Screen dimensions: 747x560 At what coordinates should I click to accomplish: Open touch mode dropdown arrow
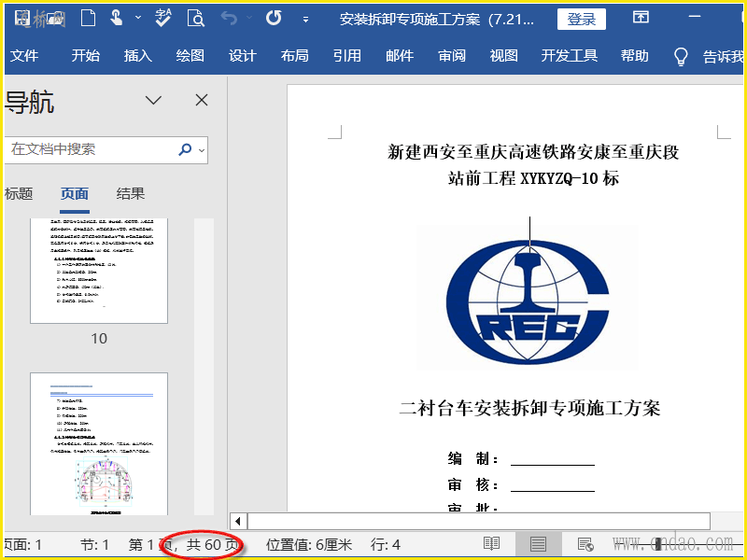(138, 18)
